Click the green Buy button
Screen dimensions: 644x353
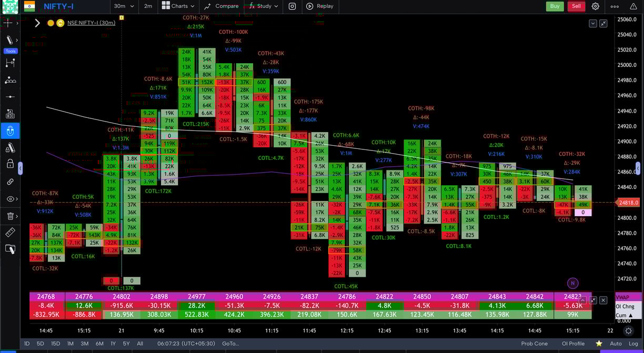point(555,6)
